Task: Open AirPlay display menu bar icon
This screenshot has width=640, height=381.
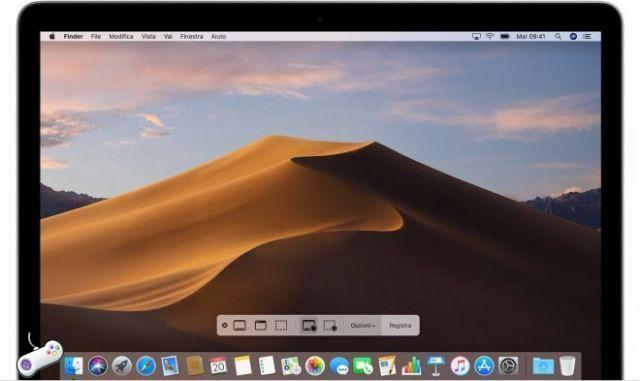Action: [x=476, y=36]
